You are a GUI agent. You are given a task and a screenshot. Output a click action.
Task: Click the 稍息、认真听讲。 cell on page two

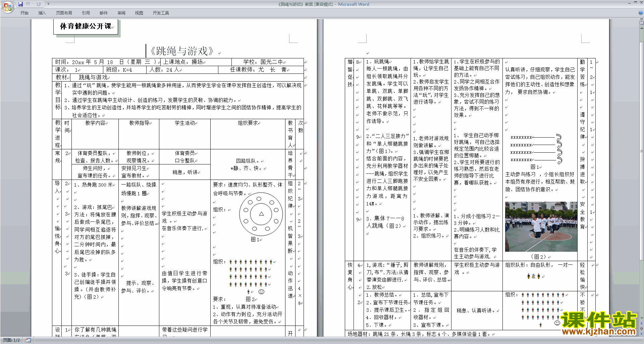tap(476, 311)
